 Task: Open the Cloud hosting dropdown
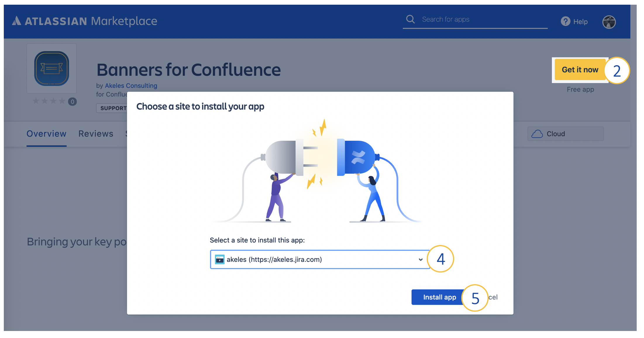coord(565,134)
